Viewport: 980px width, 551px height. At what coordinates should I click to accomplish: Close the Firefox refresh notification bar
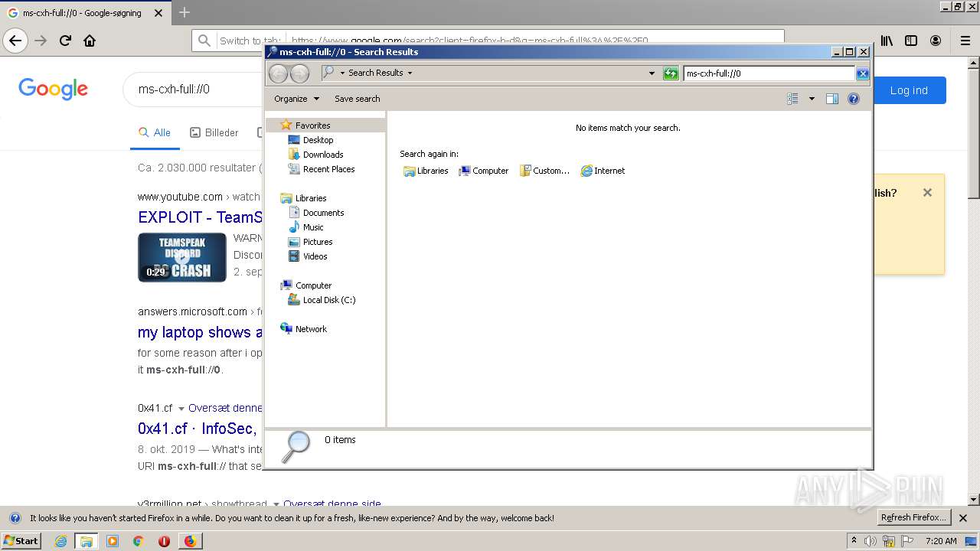coord(963,518)
